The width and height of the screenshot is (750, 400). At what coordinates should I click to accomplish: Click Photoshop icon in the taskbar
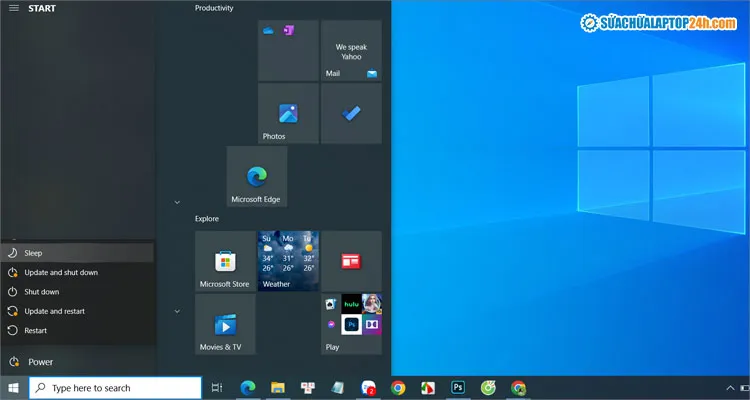[x=458, y=388]
